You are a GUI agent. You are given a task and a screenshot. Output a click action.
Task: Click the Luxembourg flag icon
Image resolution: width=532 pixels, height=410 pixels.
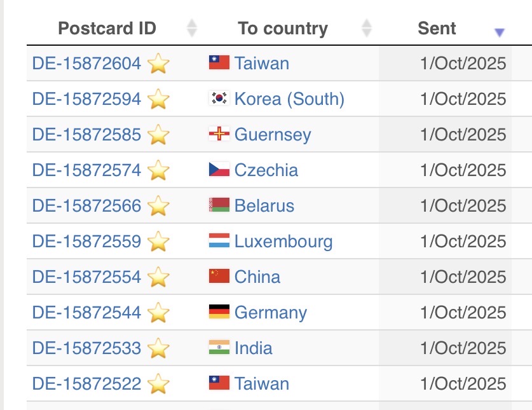(x=219, y=241)
